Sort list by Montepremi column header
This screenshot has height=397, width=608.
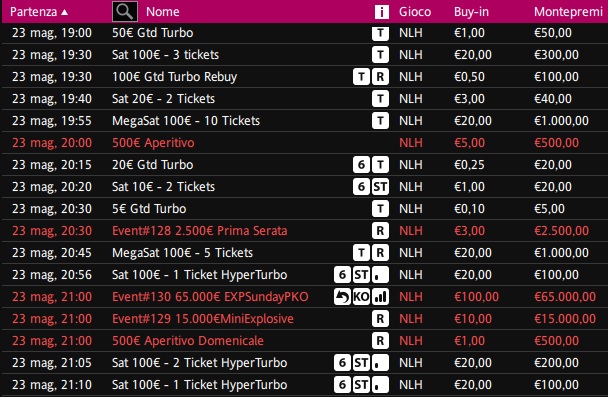pyautogui.click(x=568, y=12)
